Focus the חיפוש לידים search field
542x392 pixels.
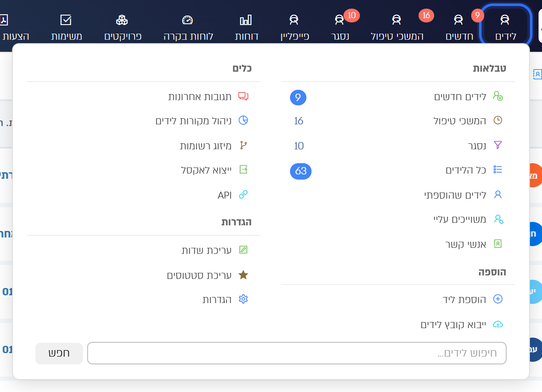tap(297, 354)
